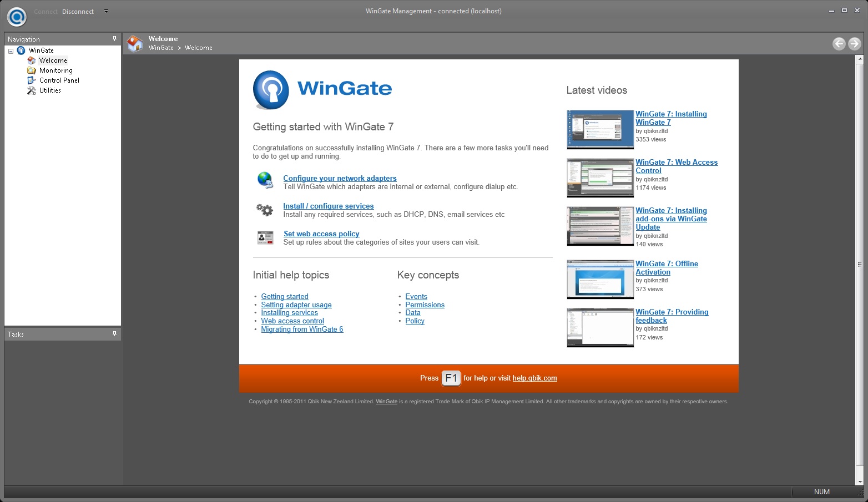
Task: Open Install / configure services link
Action: [329, 206]
